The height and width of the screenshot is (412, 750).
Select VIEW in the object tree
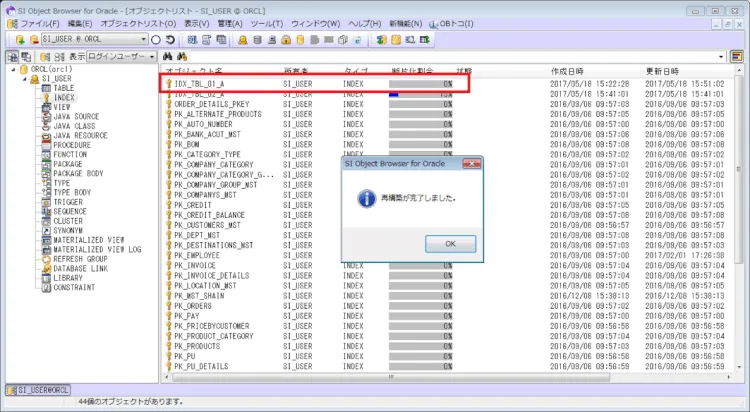[x=62, y=107]
